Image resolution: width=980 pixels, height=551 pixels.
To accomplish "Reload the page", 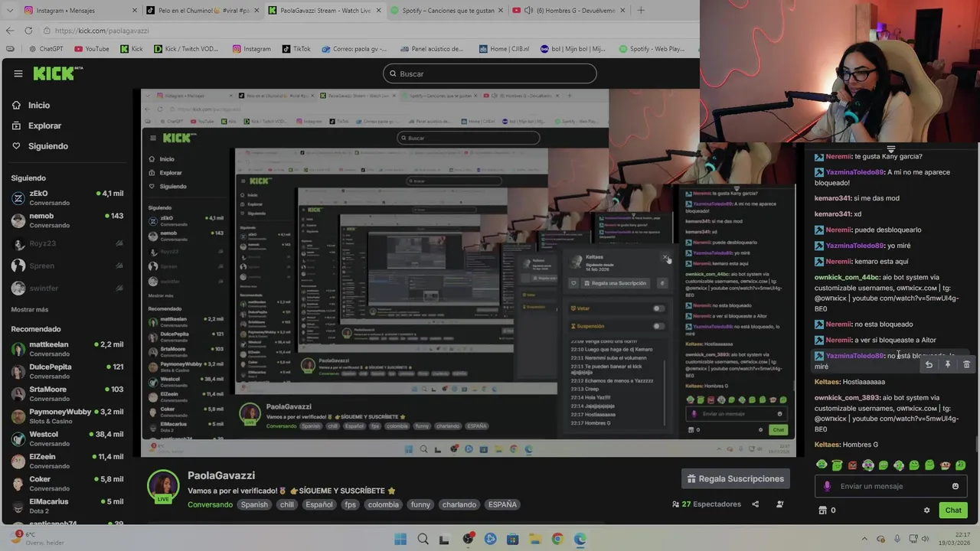I will pos(28,31).
